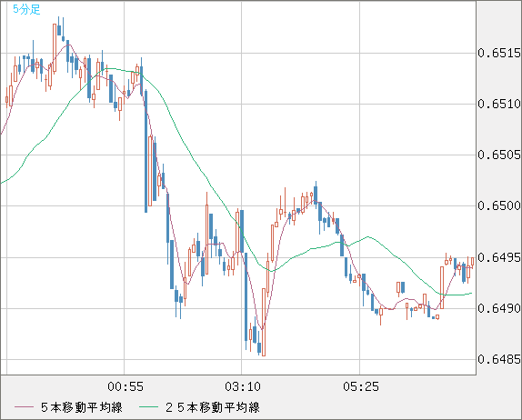The height and width of the screenshot is (420, 522).
Task: Click the green 25-period legend line swatch
Action: tap(148, 407)
